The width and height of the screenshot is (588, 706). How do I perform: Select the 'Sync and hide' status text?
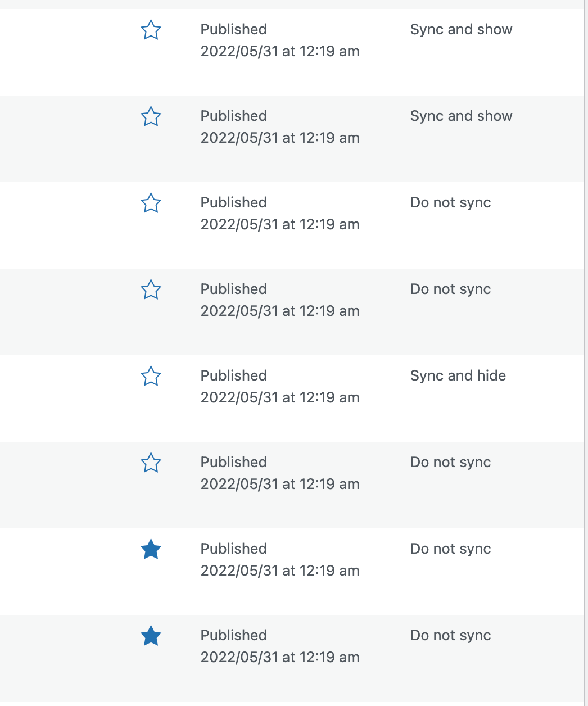click(x=458, y=375)
